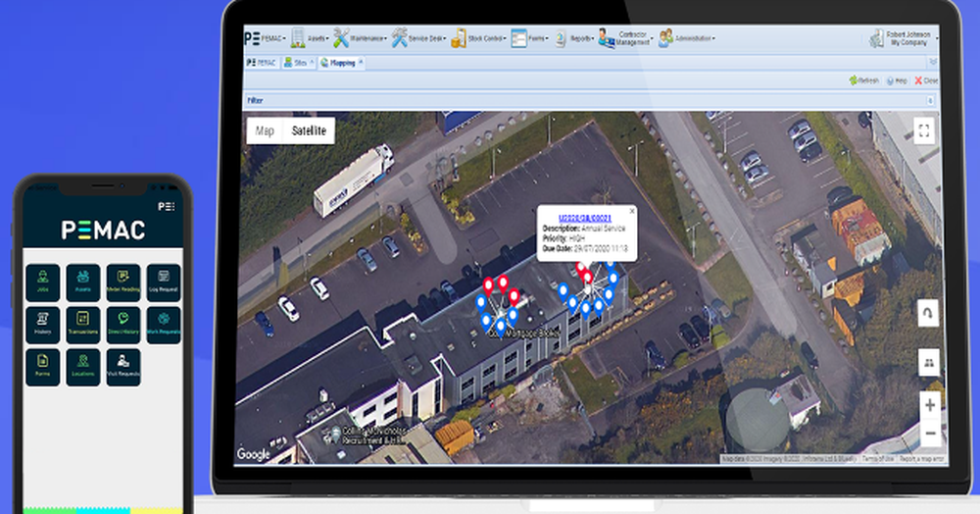This screenshot has width=980, height=514.
Task: Click the Refresh button
Action: pyautogui.click(x=863, y=80)
